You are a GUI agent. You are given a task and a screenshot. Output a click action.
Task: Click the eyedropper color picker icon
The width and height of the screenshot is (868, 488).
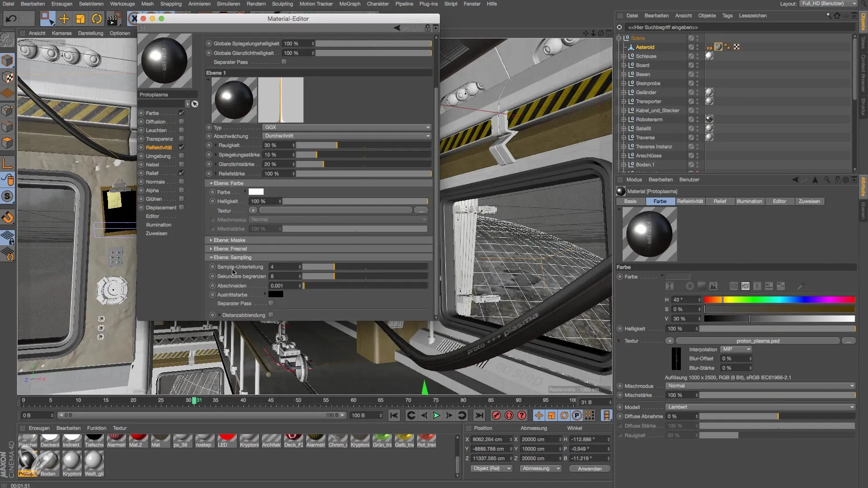(800, 286)
